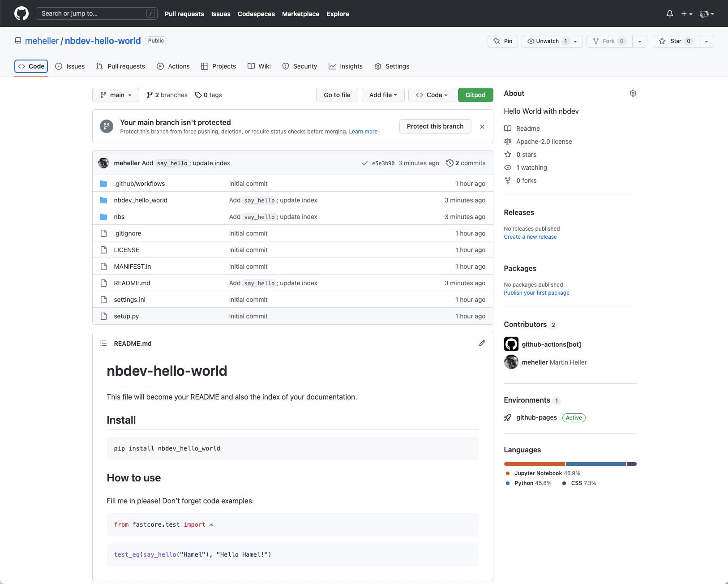Open the github-pages environment
This screenshot has height=584, width=728.
pos(536,417)
